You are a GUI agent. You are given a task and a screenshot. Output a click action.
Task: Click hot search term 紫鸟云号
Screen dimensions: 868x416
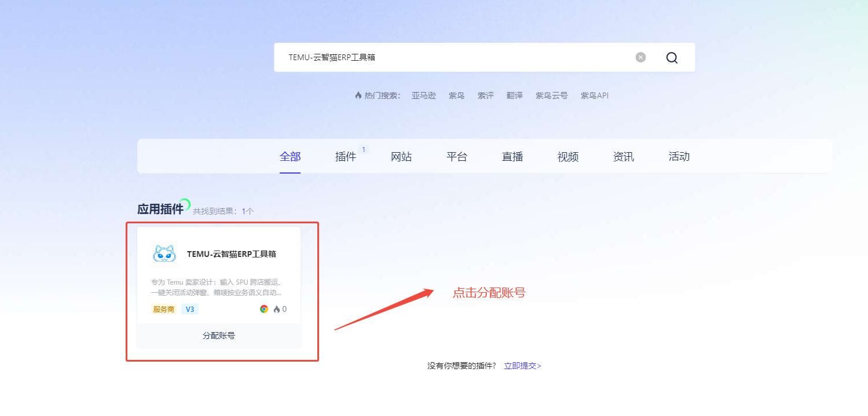(x=552, y=95)
